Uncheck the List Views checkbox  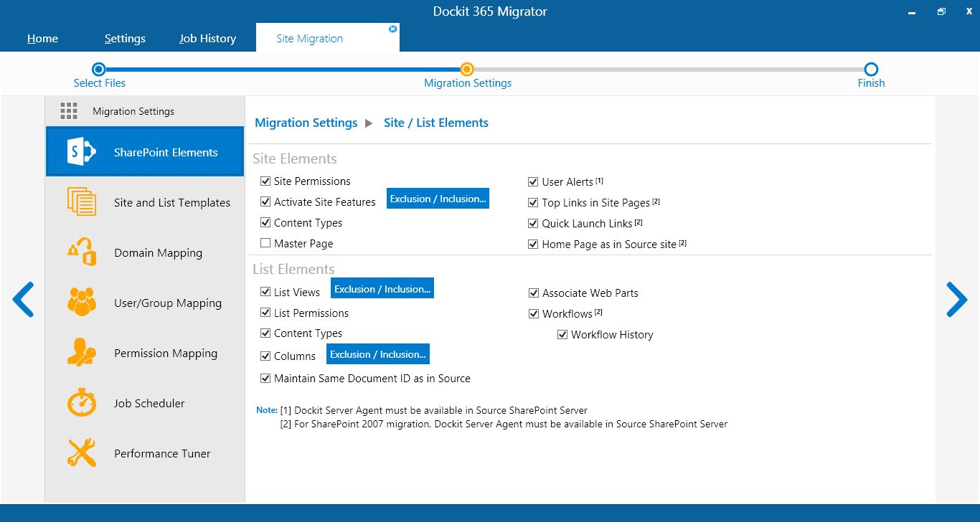[265, 292]
